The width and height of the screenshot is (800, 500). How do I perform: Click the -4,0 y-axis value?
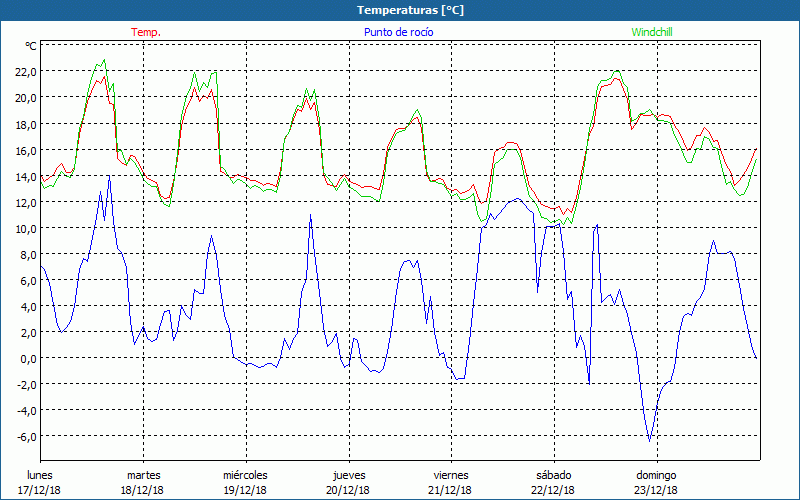pyautogui.click(x=26, y=411)
